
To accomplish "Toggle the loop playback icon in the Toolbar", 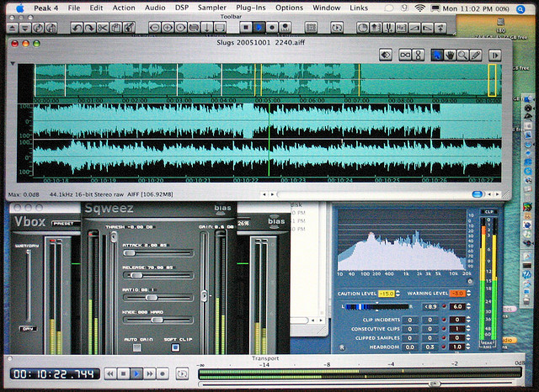I will pos(337,28).
